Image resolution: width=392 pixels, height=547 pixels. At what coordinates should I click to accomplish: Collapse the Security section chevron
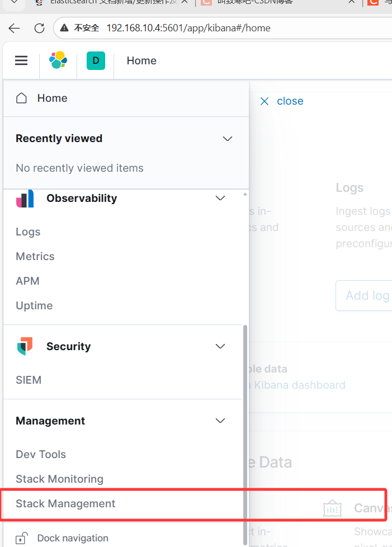pos(220,346)
